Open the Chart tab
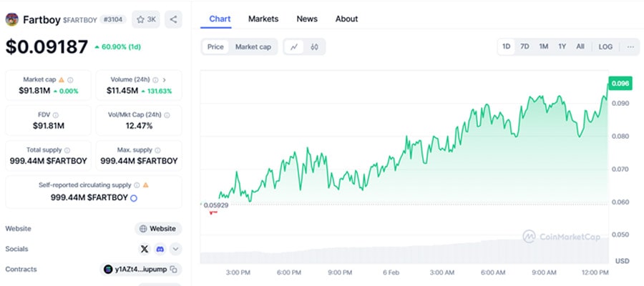The image size is (644, 286). coord(220,19)
